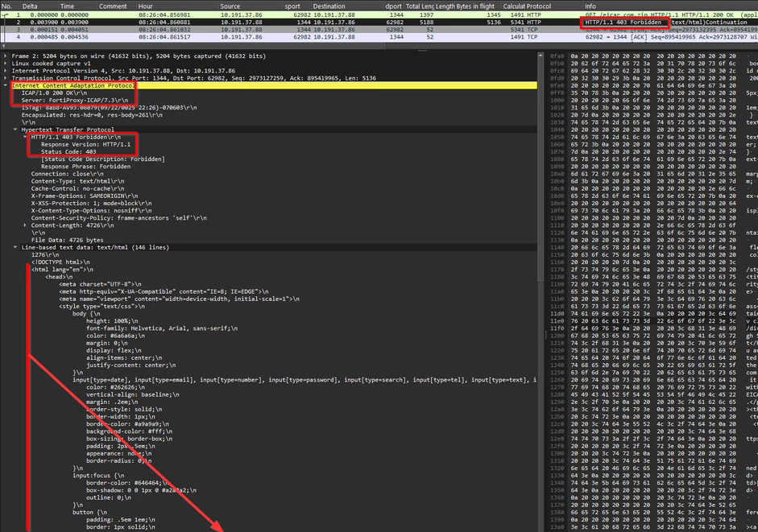Collapse Line-based text data node
The width and height of the screenshot is (758, 532).
click(x=15, y=247)
